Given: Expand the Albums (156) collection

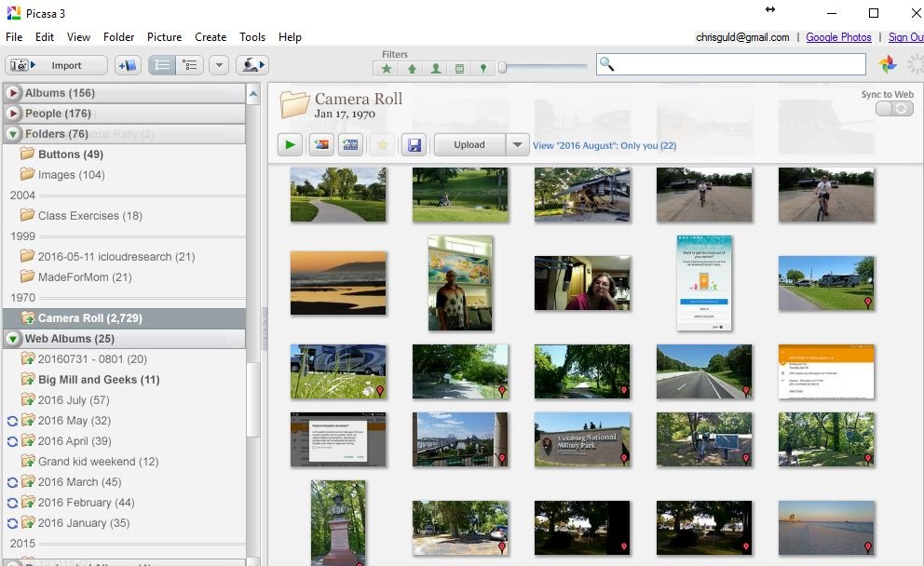Looking at the screenshot, I should coord(13,93).
